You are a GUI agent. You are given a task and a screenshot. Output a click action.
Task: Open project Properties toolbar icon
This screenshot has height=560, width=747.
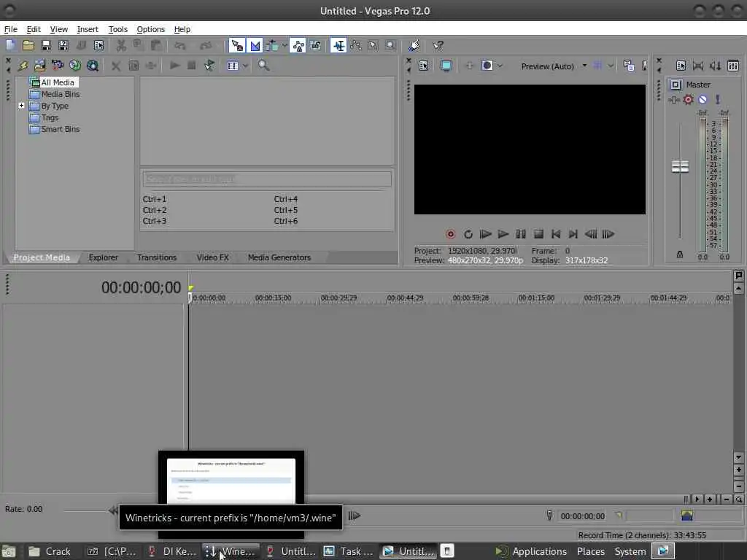(98, 46)
